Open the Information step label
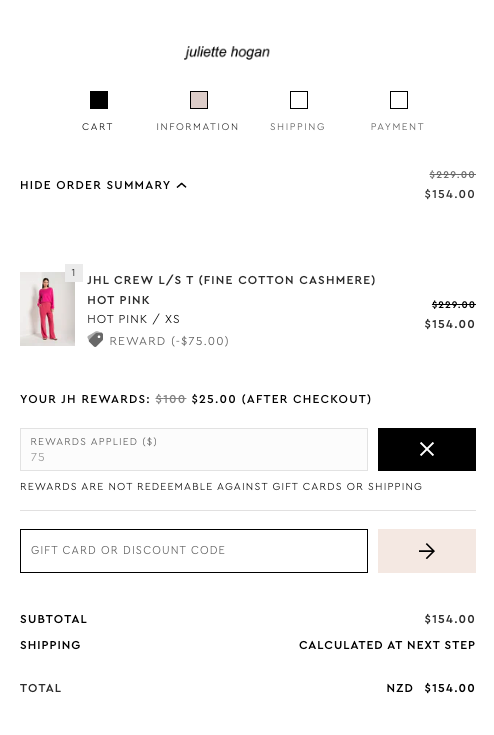The image size is (494, 735). point(197,127)
